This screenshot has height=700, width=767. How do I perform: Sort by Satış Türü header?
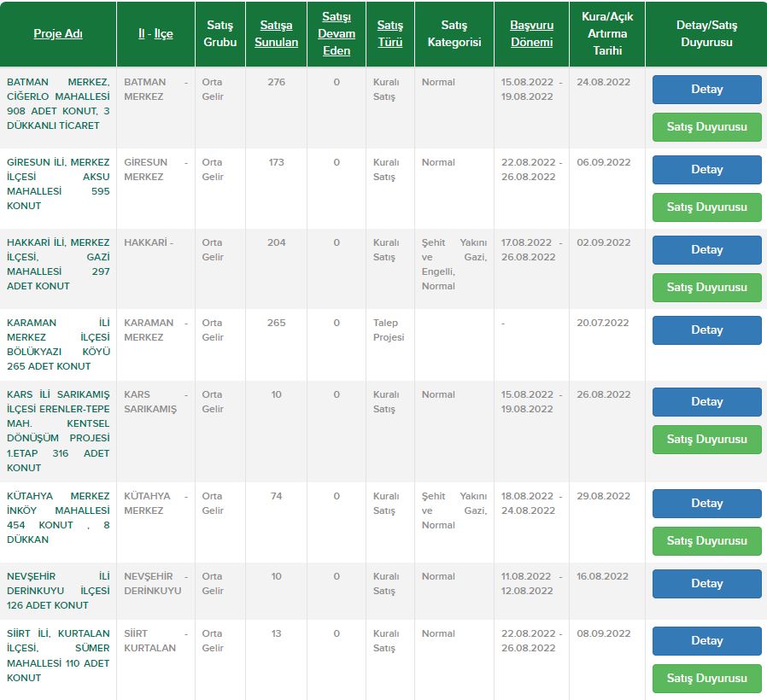389,34
